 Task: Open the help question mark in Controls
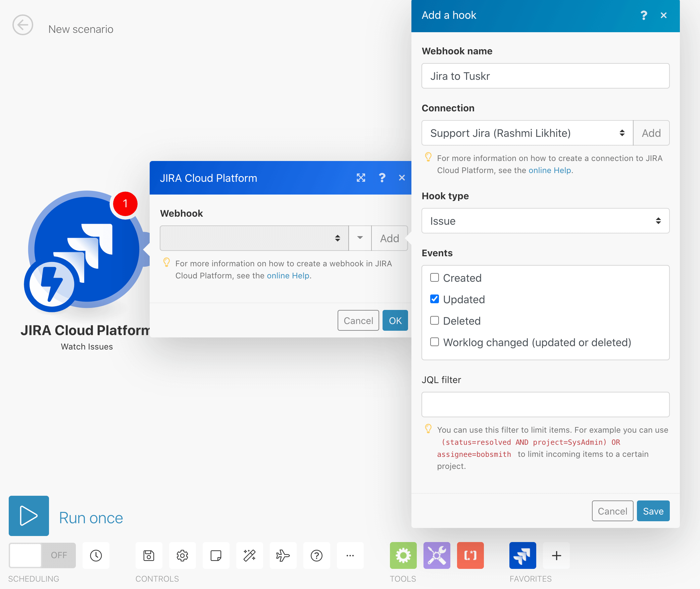coord(317,555)
